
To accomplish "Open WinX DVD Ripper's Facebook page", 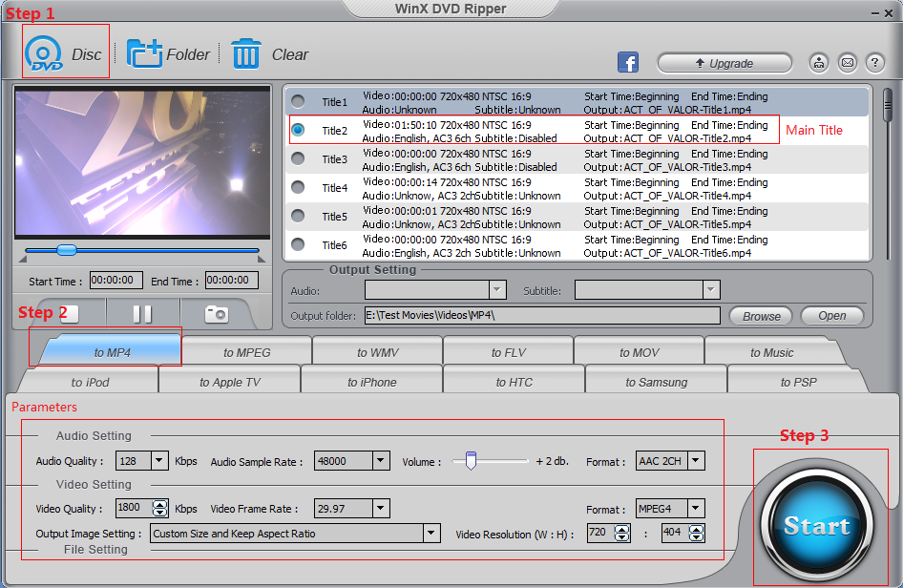I will (628, 62).
